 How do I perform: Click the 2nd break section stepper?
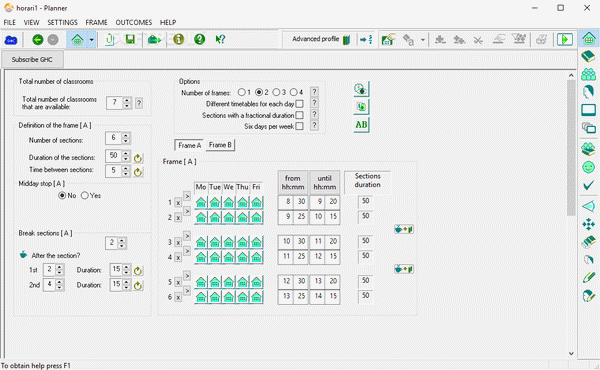pos(59,285)
